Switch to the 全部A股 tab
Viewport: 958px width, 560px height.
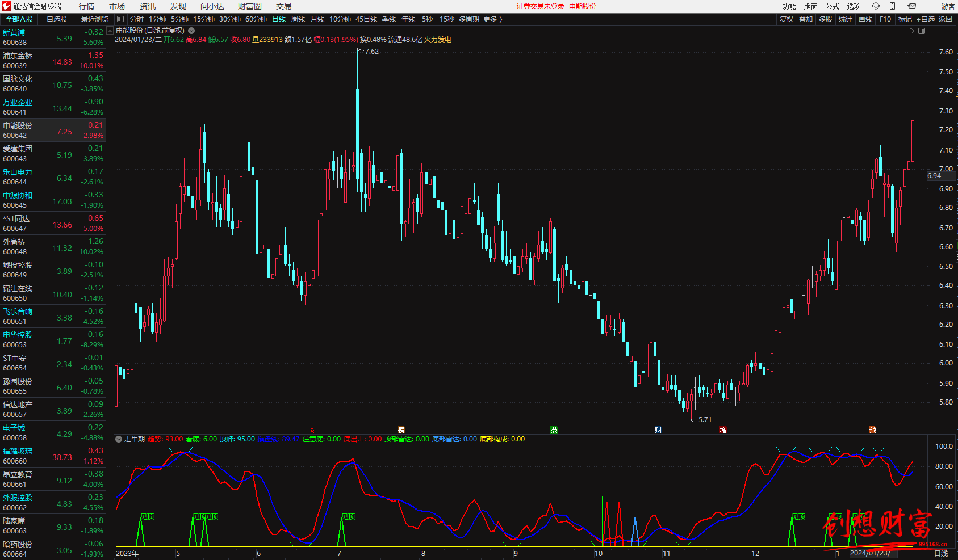pos(19,19)
